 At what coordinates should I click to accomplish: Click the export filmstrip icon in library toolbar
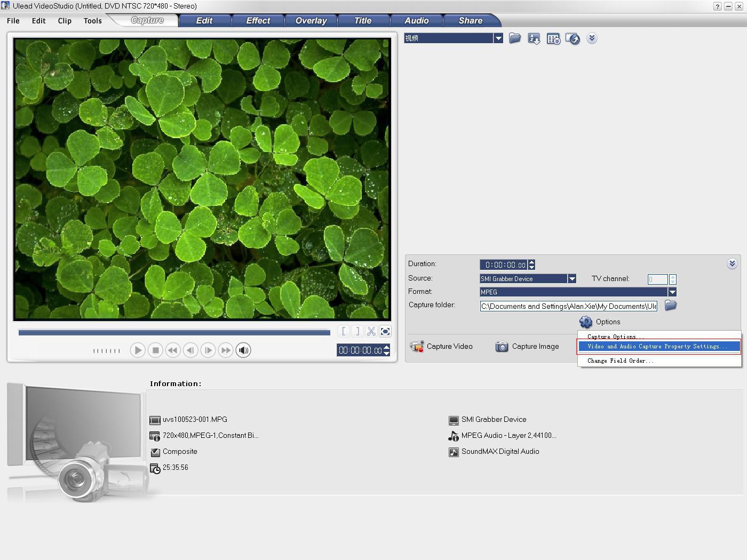pyautogui.click(x=573, y=39)
